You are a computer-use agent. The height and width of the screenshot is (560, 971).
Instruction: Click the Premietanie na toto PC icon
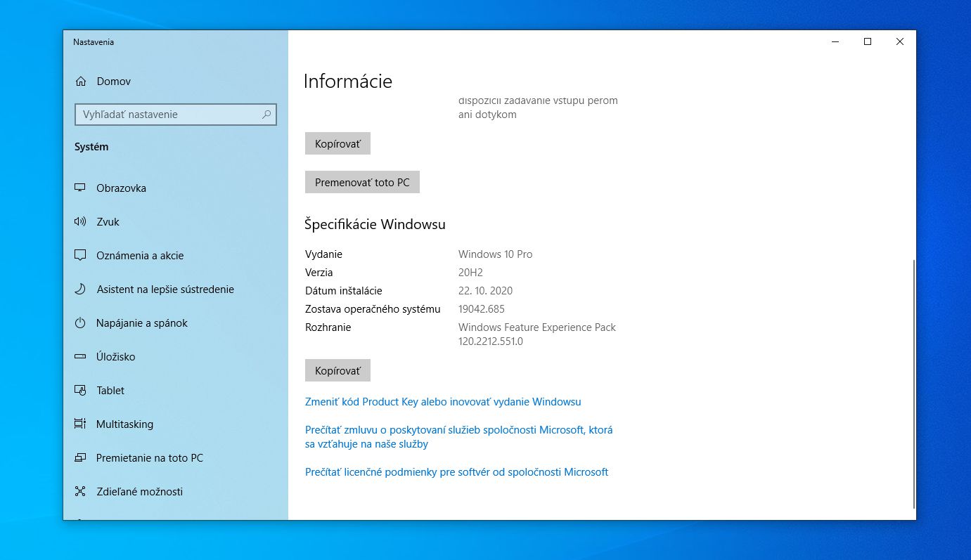(x=80, y=458)
